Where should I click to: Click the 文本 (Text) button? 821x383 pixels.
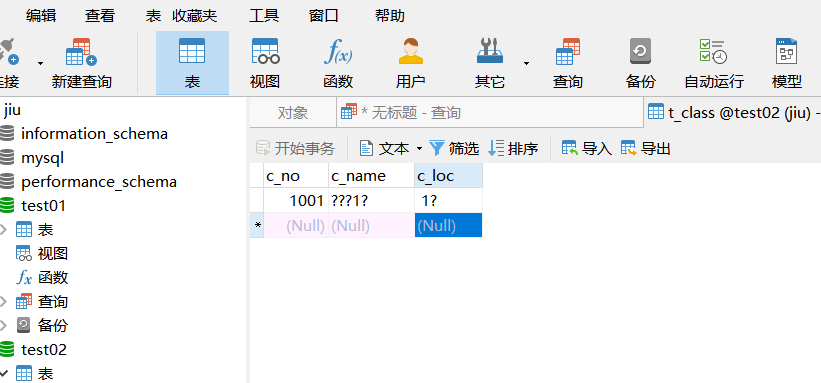pyautogui.click(x=384, y=149)
